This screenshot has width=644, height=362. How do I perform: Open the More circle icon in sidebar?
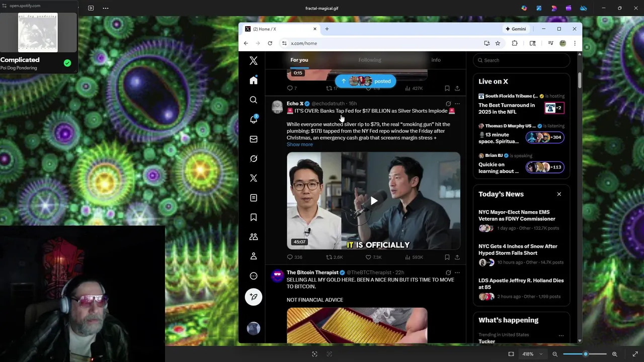254,276
